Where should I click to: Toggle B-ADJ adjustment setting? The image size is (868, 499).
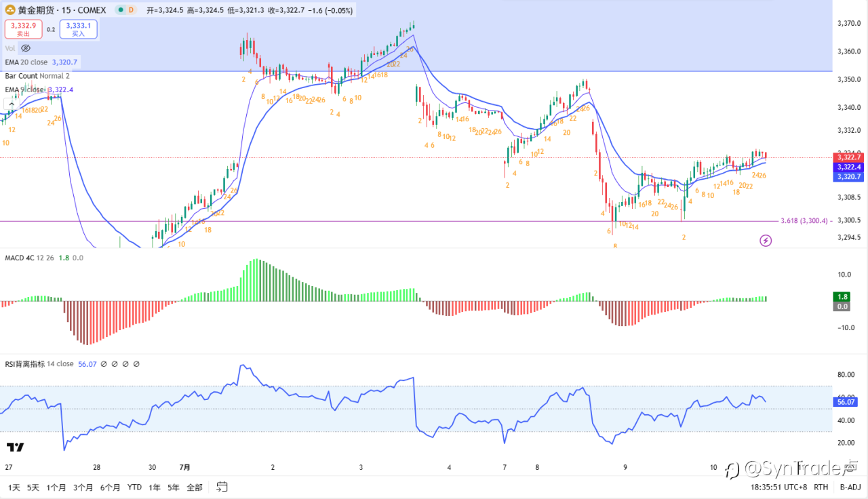[x=850, y=487]
